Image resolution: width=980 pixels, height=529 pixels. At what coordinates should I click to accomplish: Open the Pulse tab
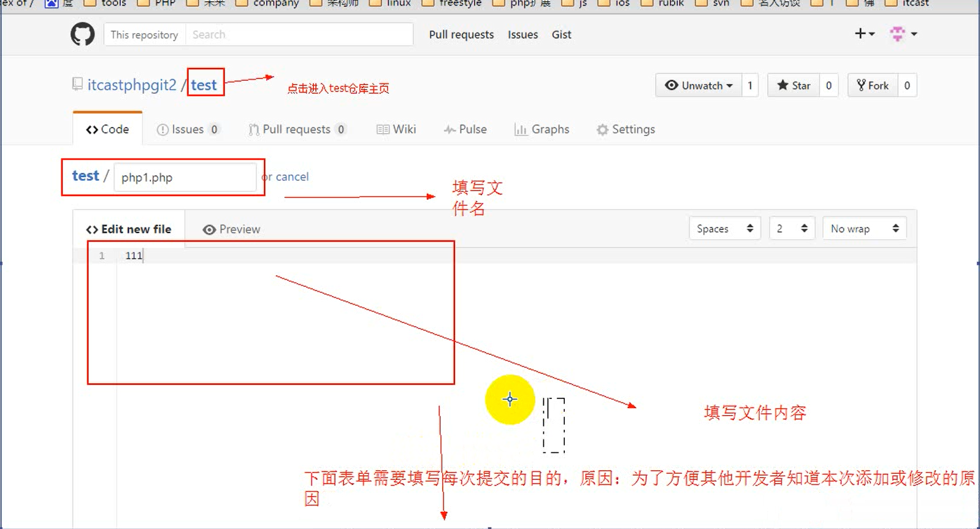[465, 129]
